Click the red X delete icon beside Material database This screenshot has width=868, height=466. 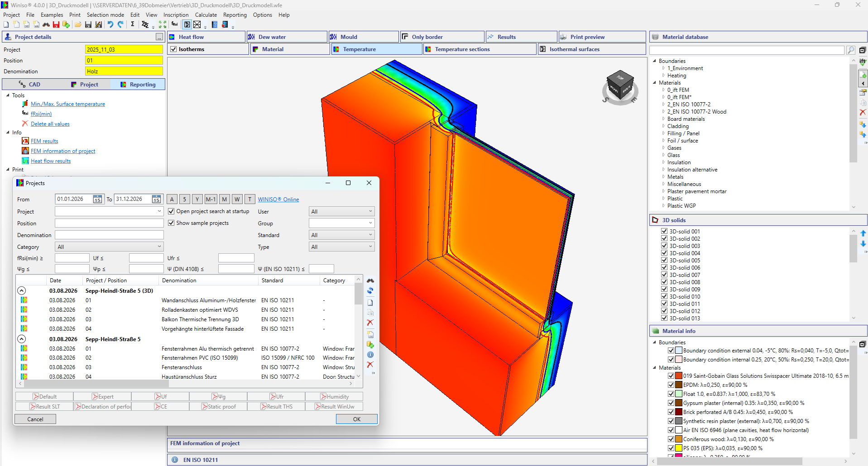863,112
